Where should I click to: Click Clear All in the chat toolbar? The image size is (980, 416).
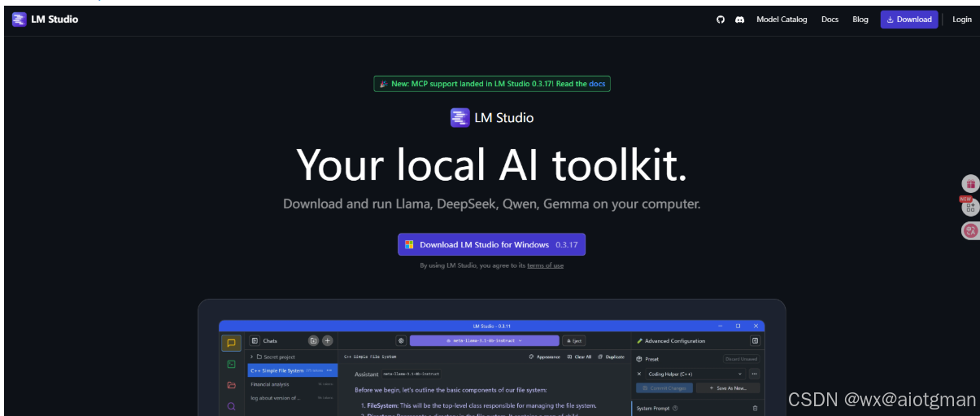tap(579, 357)
